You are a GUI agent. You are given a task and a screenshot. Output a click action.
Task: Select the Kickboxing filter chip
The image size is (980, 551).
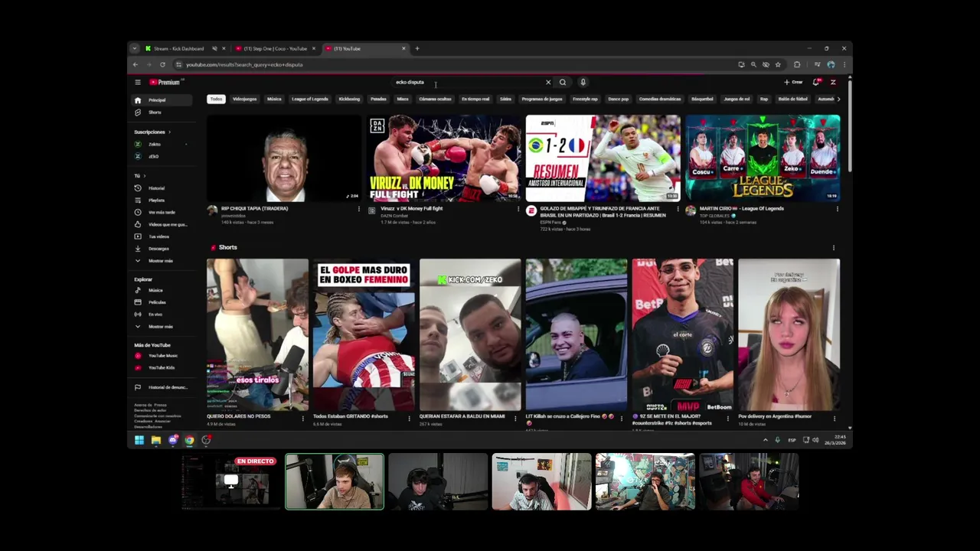point(349,99)
